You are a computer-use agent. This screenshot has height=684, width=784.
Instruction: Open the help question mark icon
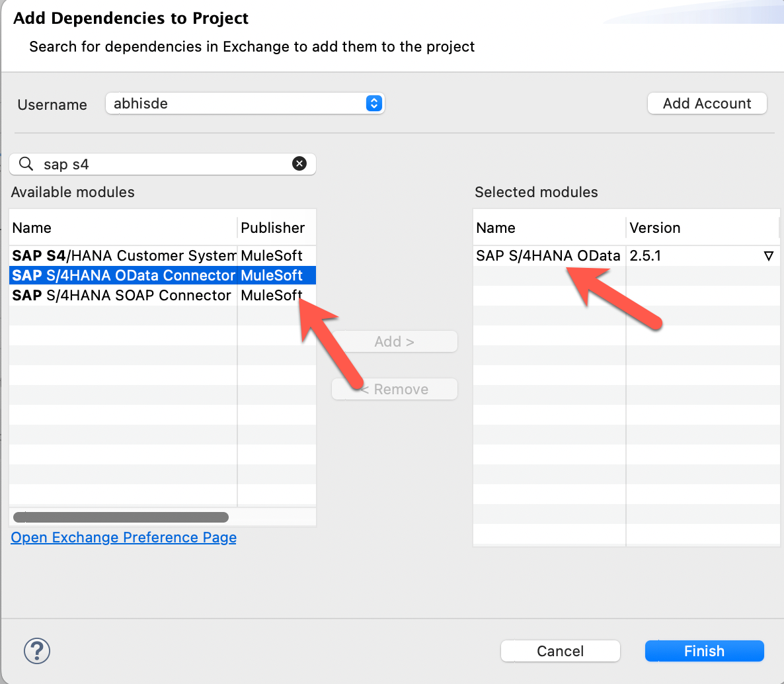click(x=37, y=651)
